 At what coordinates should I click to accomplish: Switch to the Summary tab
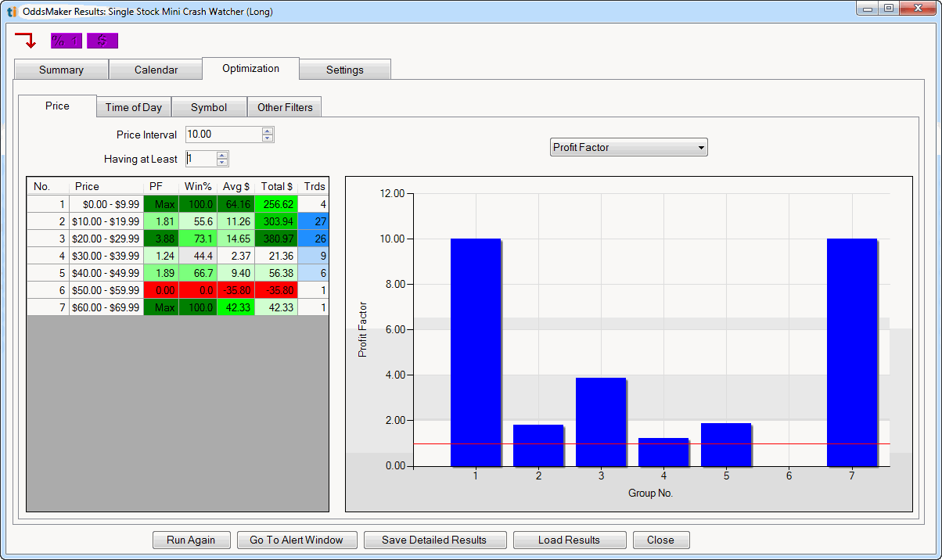click(x=61, y=70)
